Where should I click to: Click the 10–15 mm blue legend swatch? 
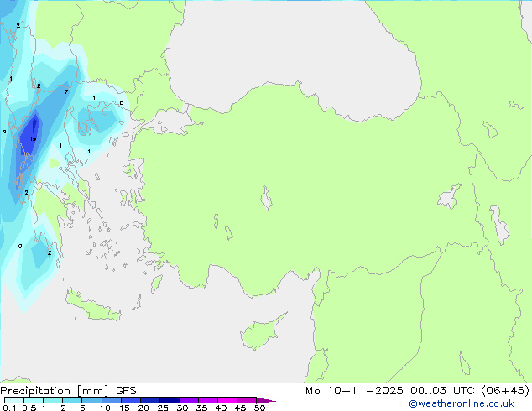pos(112,400)
